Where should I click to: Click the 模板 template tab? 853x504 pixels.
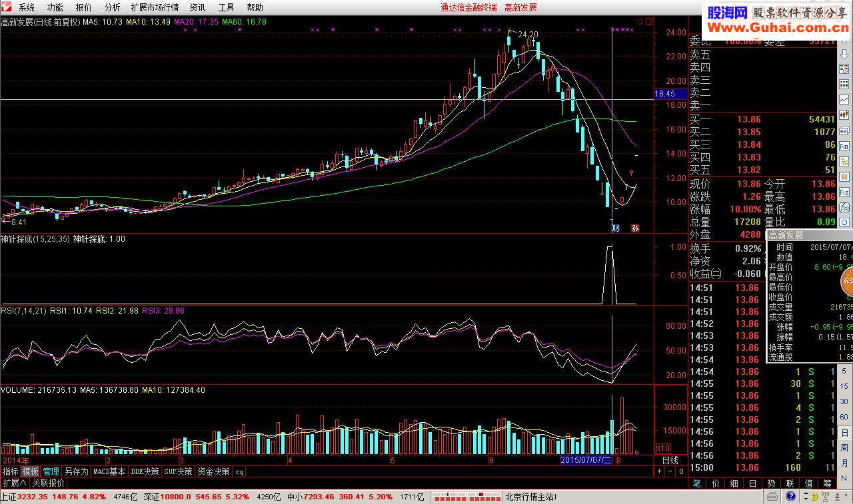point(31,471)
